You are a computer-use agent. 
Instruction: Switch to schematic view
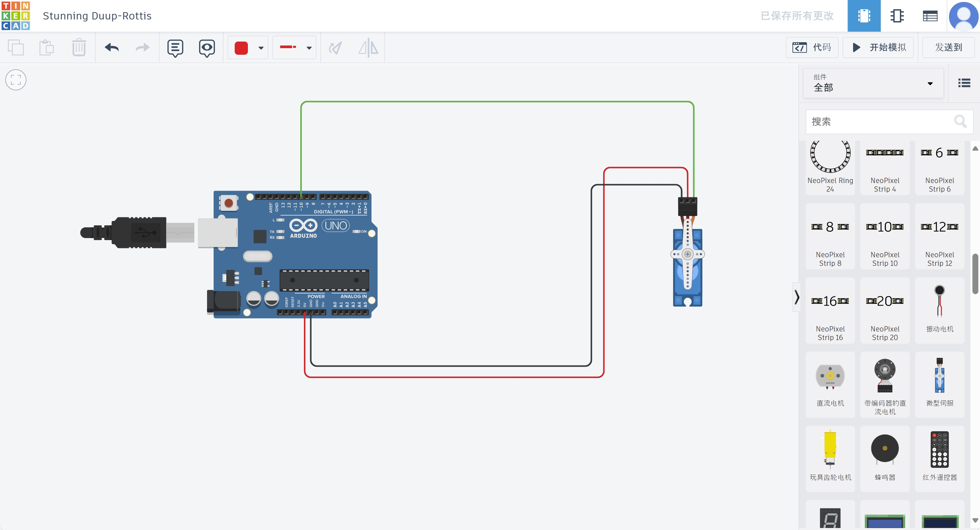[x=897, y=16]
